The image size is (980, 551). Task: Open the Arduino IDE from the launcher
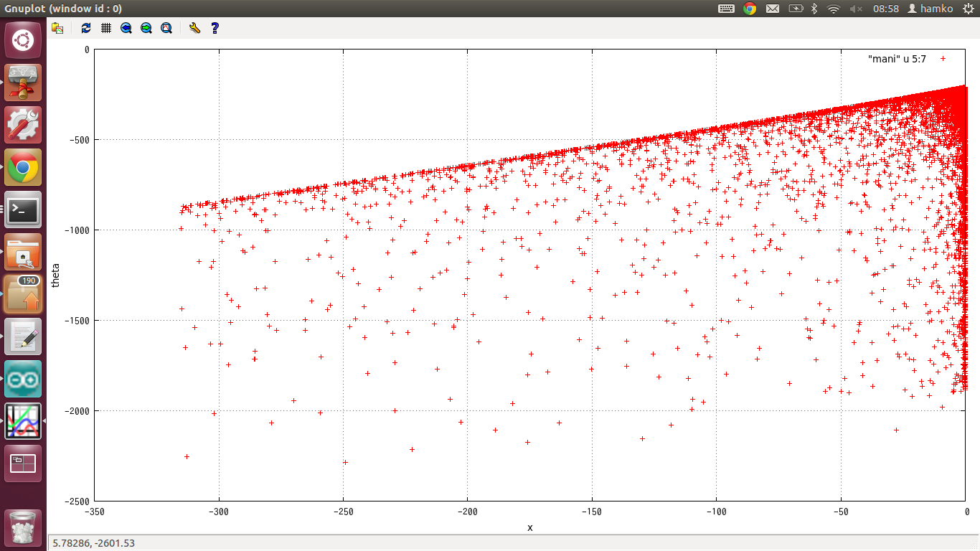pos(23,379)
